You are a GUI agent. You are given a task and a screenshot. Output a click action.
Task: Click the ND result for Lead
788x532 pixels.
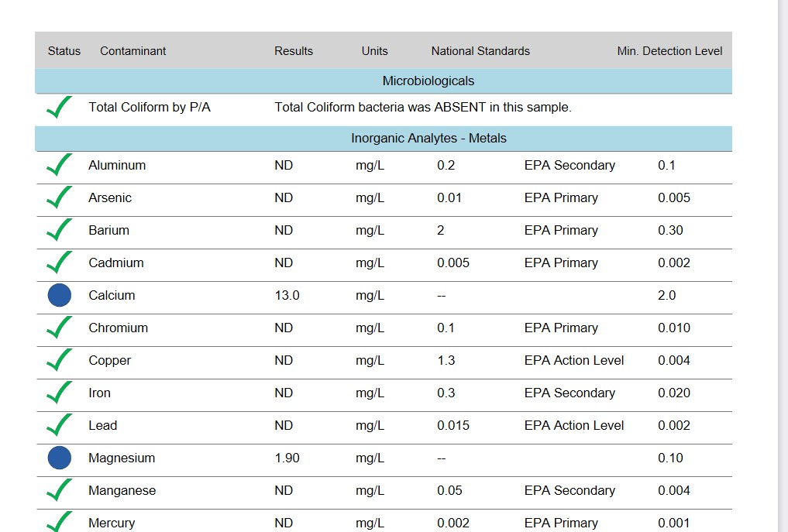pos(284,425)
